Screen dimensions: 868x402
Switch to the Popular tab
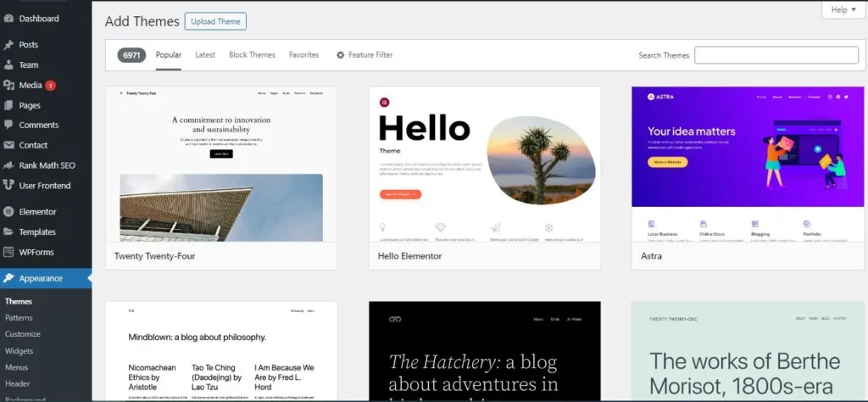169,55
